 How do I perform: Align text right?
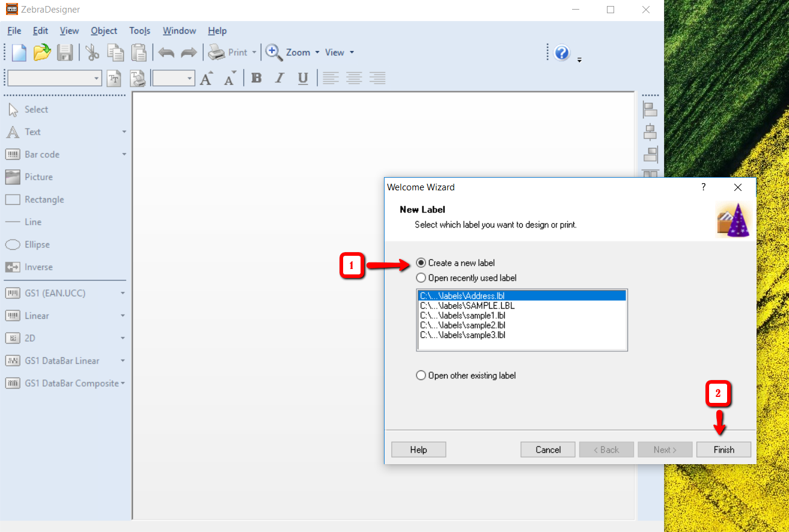pyautogui.click(x=377, y=78)
